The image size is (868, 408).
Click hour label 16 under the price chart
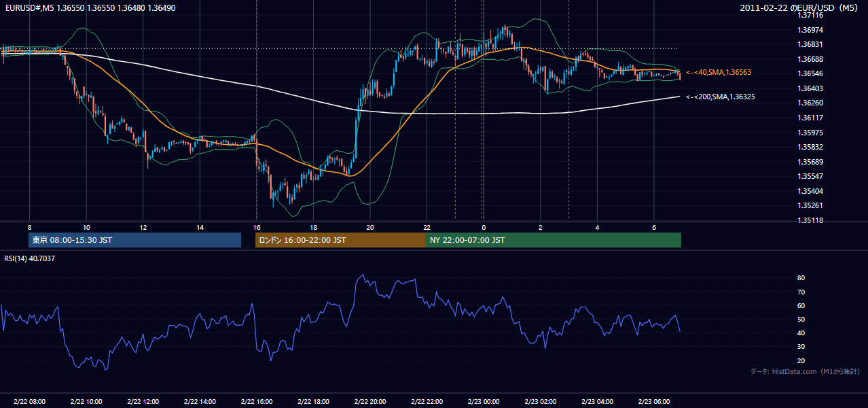point(257,227)
